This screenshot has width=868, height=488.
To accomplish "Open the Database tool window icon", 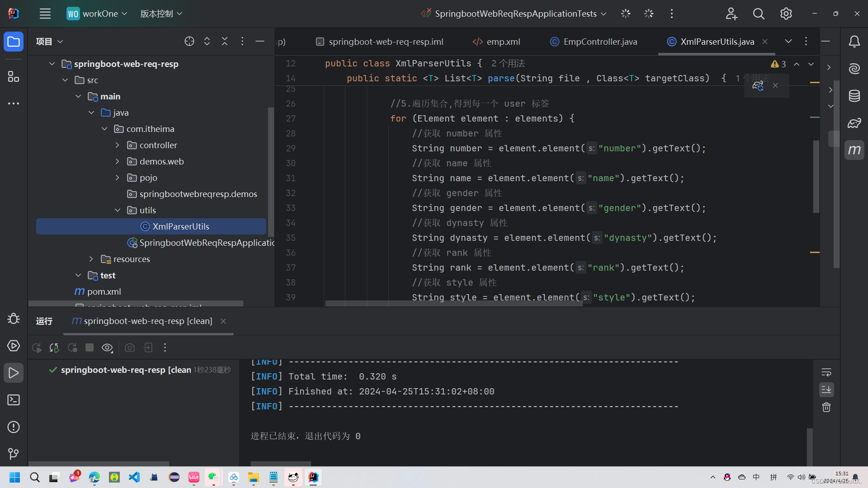I will tap(854, 96).
